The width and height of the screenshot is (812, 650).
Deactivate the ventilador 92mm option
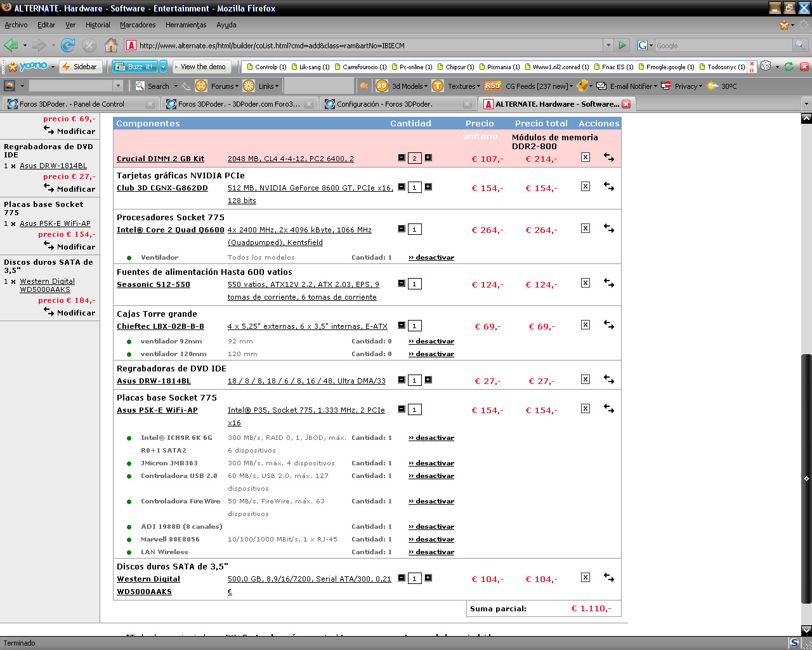(x=431, y=342)
